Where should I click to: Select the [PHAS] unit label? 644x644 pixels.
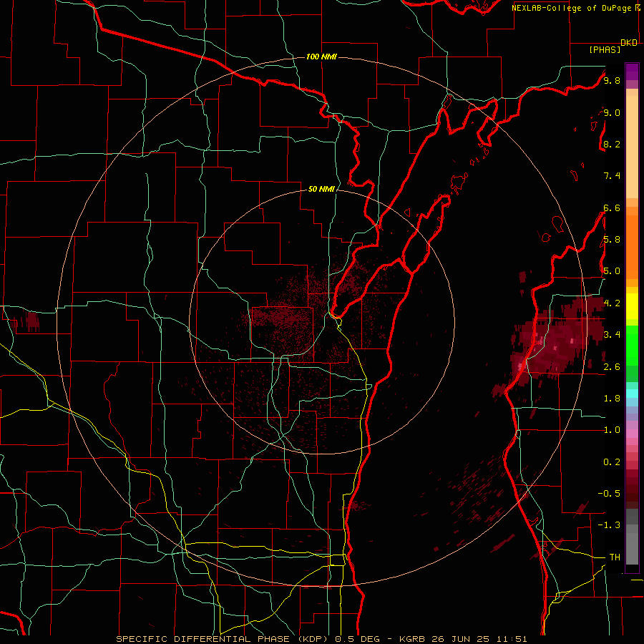(605, 50)
